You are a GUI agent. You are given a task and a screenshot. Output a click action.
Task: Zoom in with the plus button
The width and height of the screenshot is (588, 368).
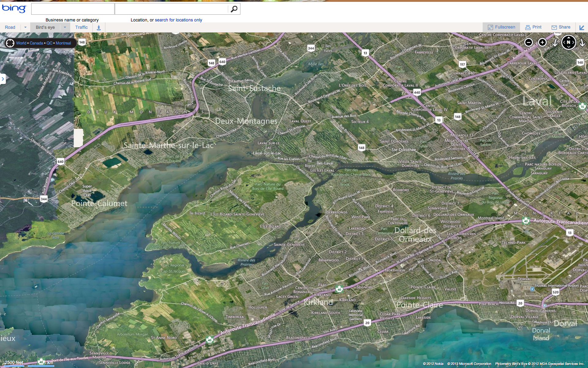point(542,42)
